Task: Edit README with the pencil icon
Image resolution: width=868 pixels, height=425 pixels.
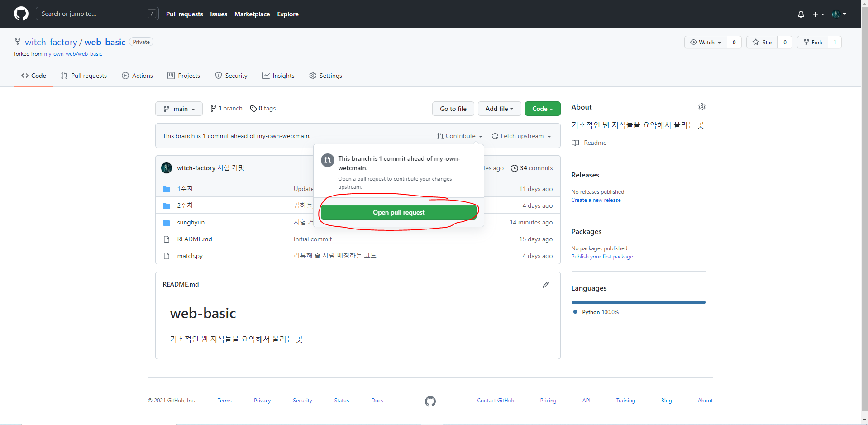Action: point(545,285)
